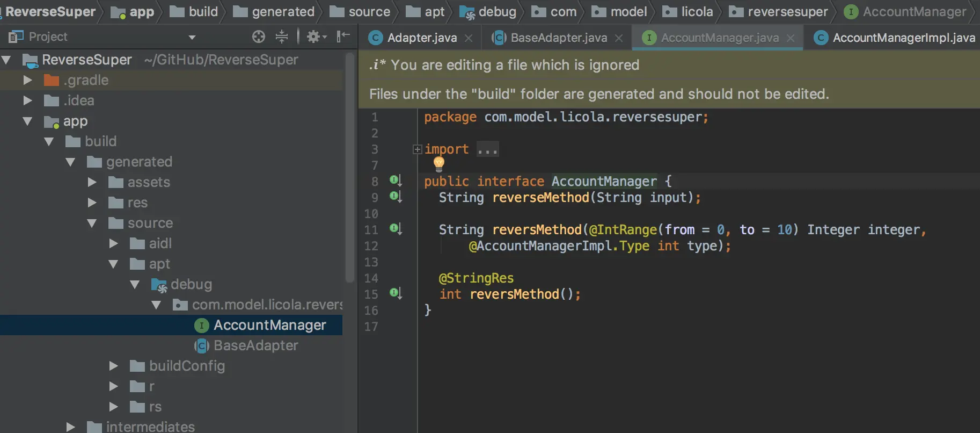Click the AccountManager breadcrumb
This screenshot has height=433, width=980.
click(905, 12)
